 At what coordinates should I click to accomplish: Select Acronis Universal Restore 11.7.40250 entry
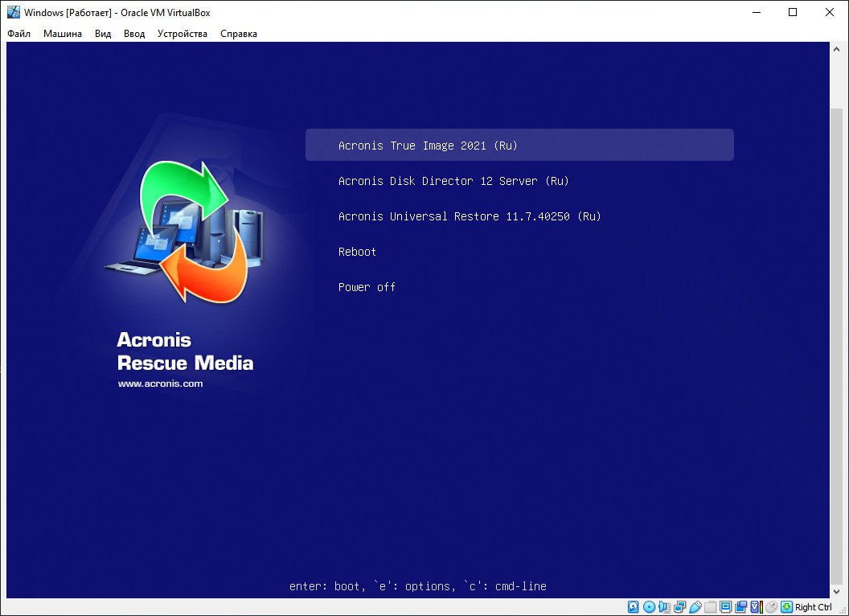point(470,216)
